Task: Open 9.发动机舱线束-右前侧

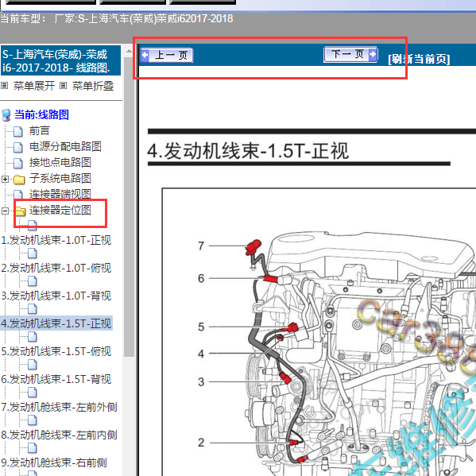Action: point(54,462)
